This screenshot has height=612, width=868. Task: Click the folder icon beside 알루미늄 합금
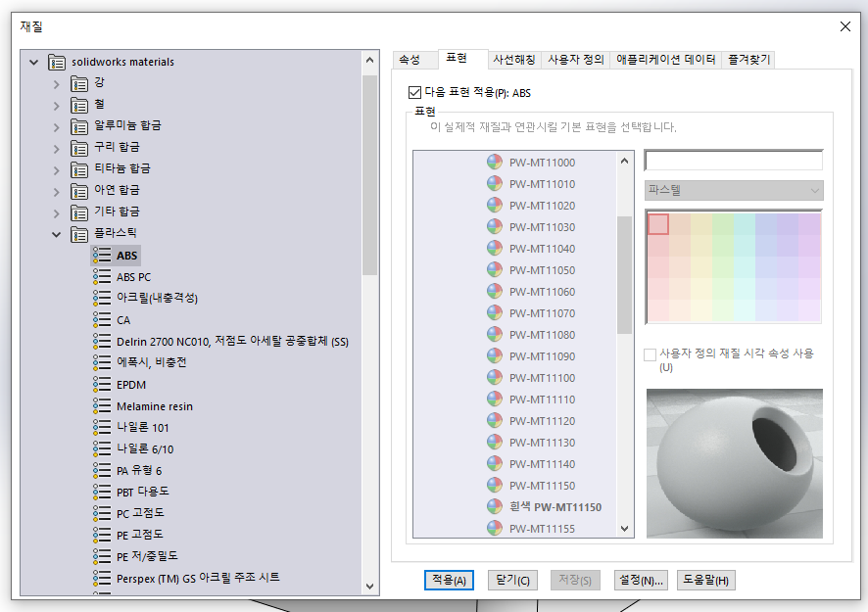tap(80, 125)
